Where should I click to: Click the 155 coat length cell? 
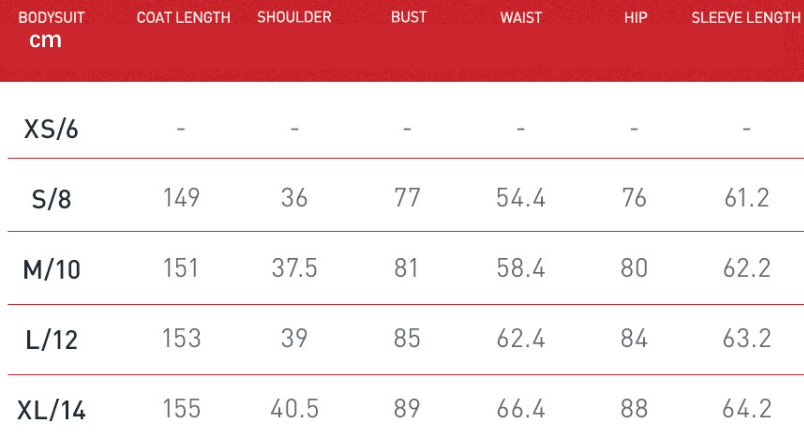(x=181, y=408)
